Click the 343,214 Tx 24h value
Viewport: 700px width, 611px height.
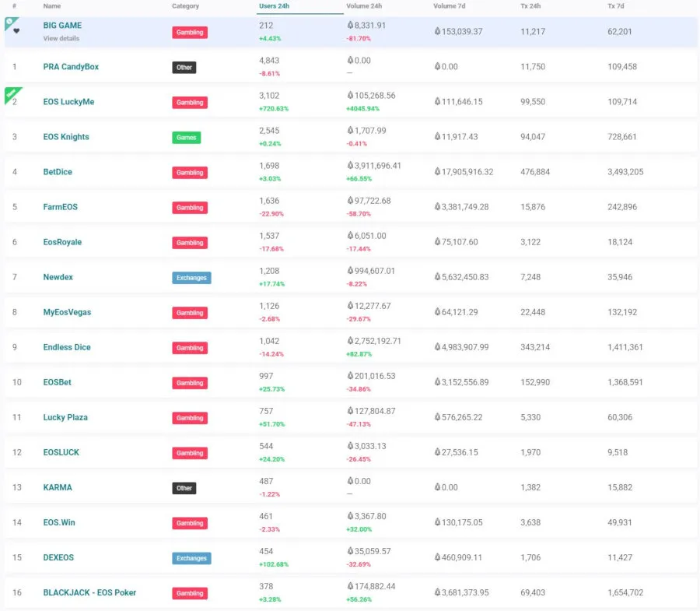click(x=535, y=347)
